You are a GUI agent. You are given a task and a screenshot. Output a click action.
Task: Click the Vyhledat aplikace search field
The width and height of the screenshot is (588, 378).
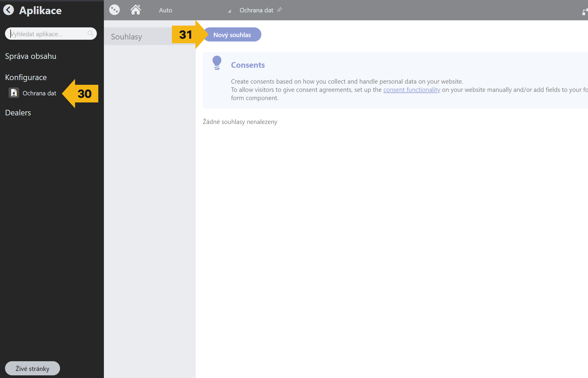click(x=51, y=34)
